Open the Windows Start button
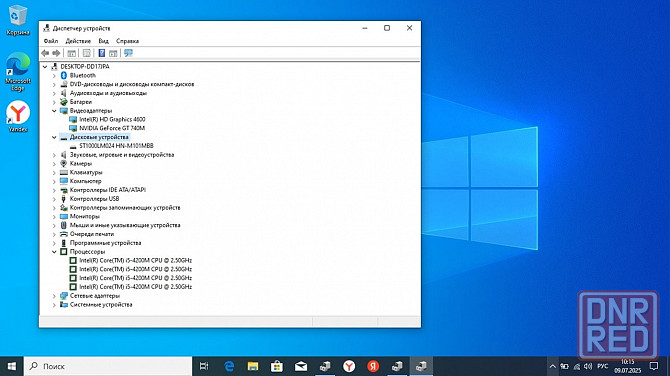The height and width of the screenshot is (376, 670). click(12, 366)
